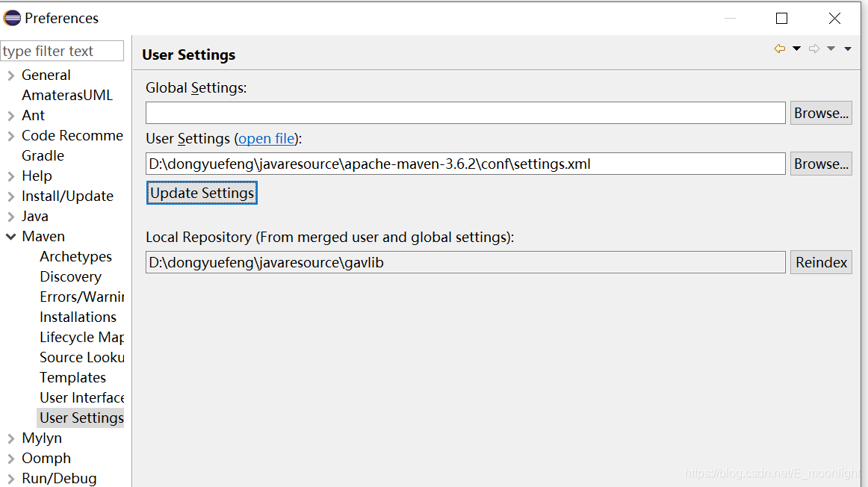
Task: Collapse the Maven tree node
Action: [10, 236]
